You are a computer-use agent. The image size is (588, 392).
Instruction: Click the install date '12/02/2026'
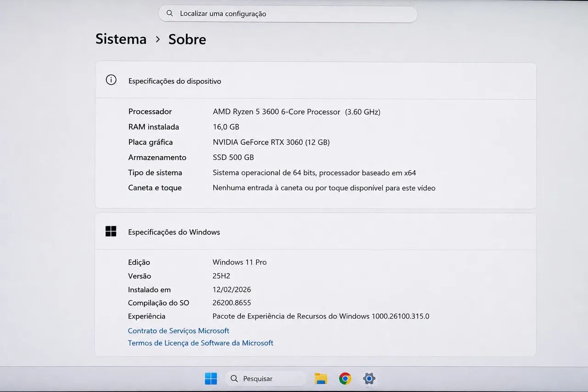(232, 290)
